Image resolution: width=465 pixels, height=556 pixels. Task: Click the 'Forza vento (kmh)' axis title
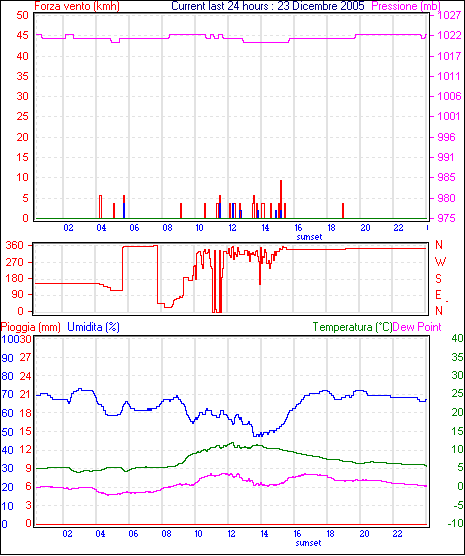[77, 6]
